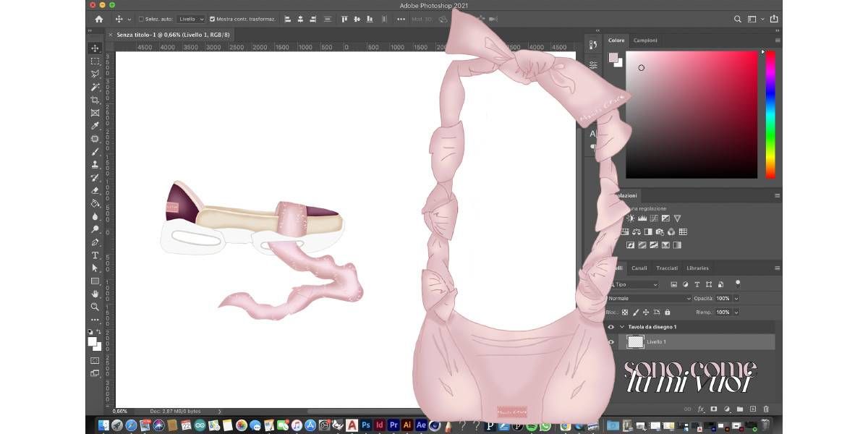868x434 pixels.
Task: Collapse the Tavola da disegno 1 group
Action: pos(621,327)
